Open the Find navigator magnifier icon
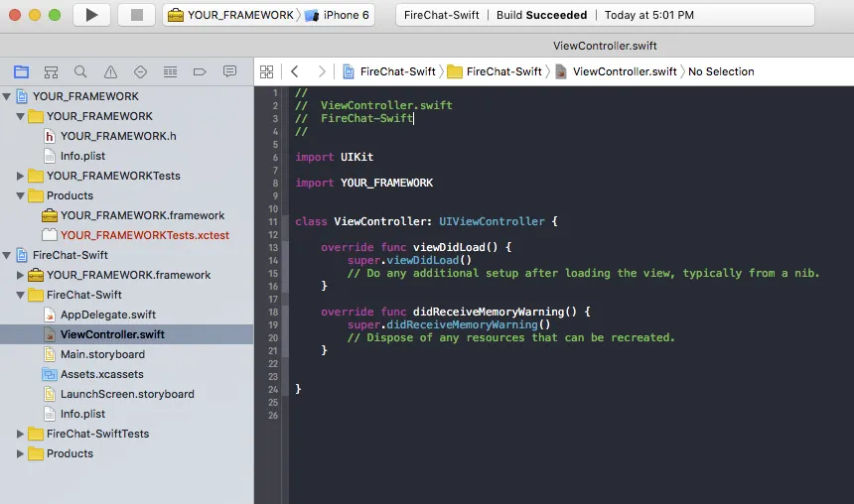This screenshot has width=854, height=504. tap(80, 71)
